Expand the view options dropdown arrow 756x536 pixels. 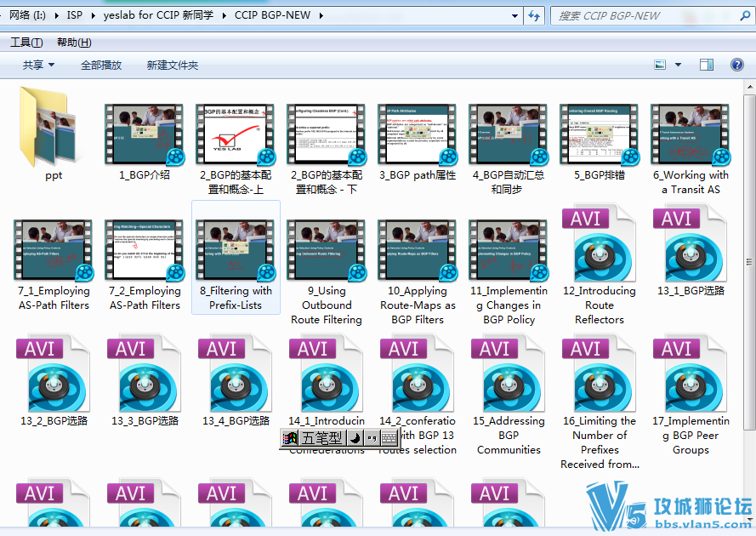678,65
